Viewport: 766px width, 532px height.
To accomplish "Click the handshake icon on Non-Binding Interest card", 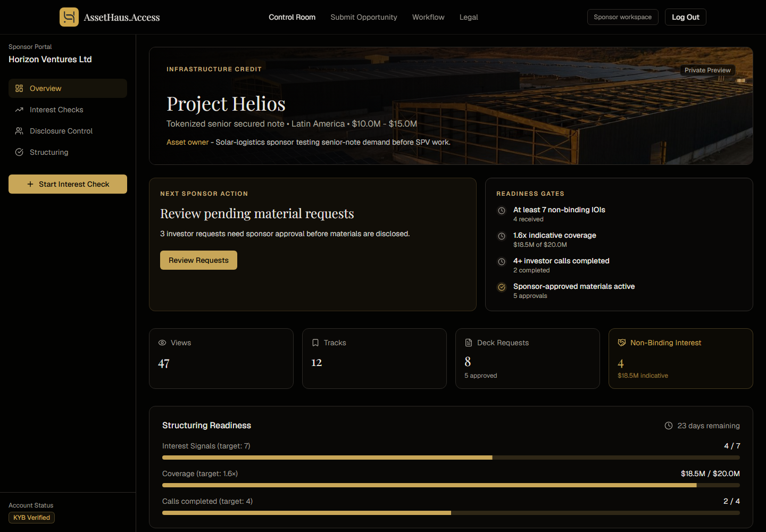I will pyautogui.click(x=622, y=343).
